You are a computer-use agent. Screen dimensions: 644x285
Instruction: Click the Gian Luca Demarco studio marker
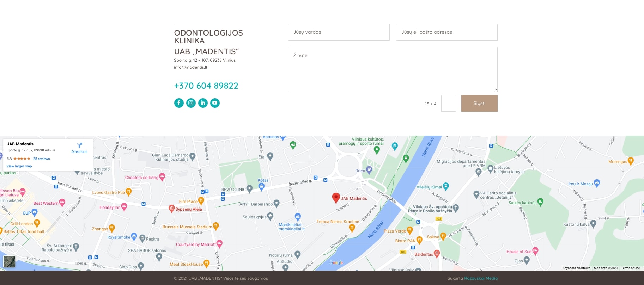(x=192, y=156)
